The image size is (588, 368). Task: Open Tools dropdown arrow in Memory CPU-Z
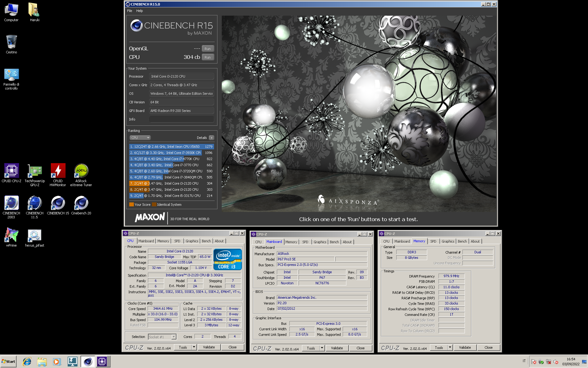click(x=450, y=347)
